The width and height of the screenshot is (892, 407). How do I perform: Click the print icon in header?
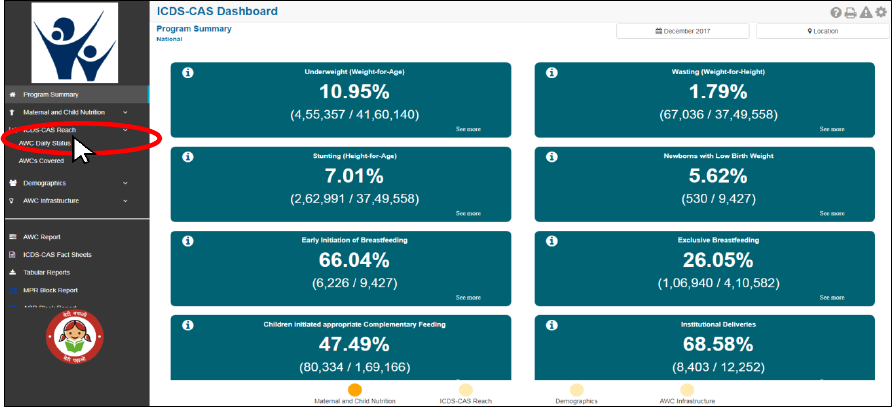tap(850, 13)
